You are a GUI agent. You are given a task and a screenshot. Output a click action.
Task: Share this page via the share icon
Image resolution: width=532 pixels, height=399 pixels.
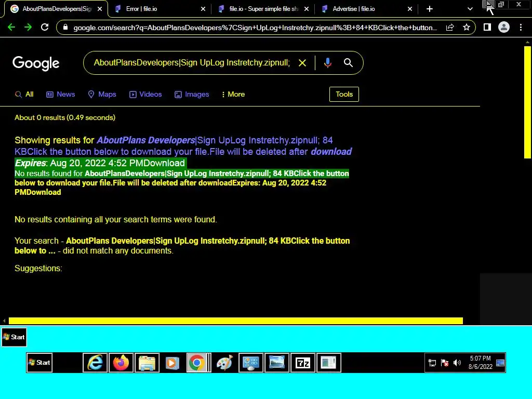coord(450,28)
